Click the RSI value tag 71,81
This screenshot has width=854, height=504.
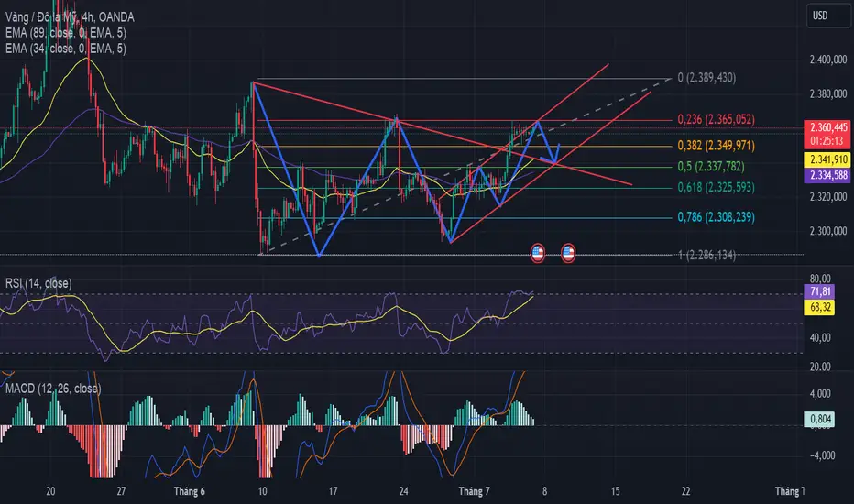pyautogui.click(x=820, y=291)
